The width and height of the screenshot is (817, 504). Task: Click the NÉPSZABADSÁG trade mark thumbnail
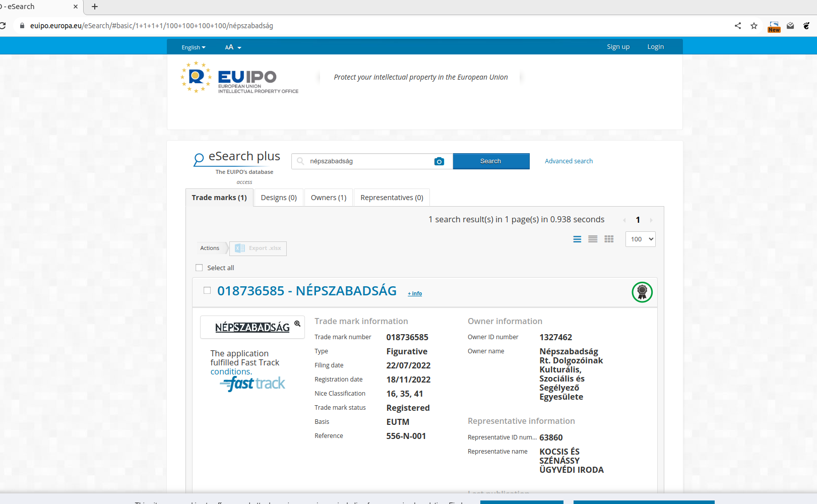253,328
